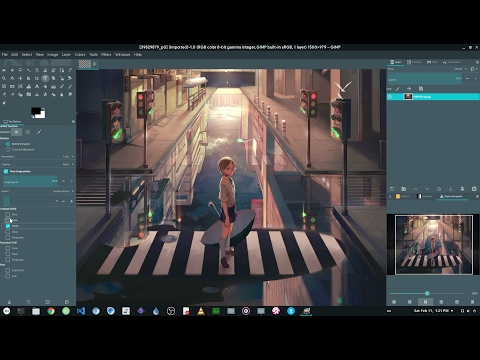This screenshot has width=480, height=360.
Task: Reset colors to black and white
Action: [33, 116]
